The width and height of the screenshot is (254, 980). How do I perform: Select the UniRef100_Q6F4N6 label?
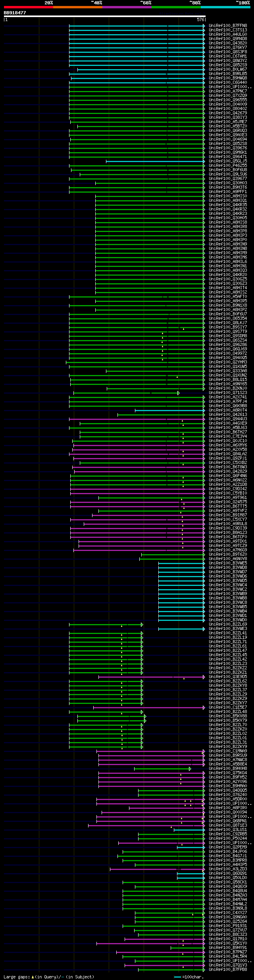coord(228,476)
